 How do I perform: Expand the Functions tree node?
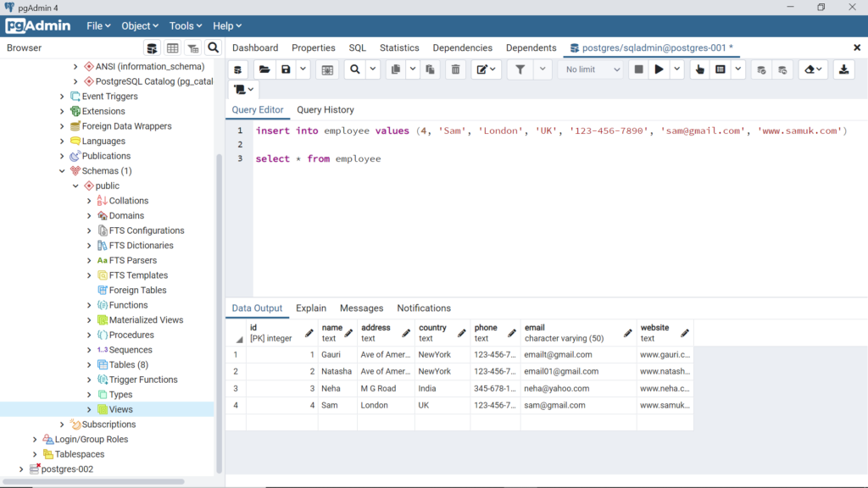[x=89, y=305]
